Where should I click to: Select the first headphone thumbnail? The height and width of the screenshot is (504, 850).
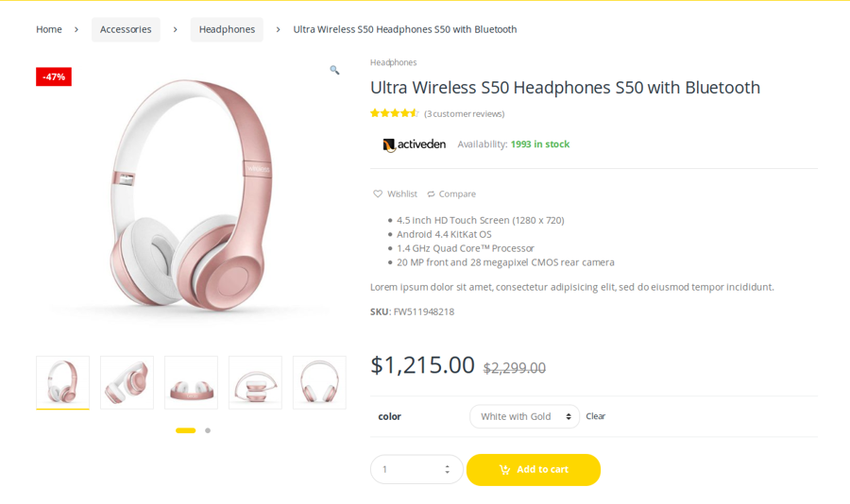pyautogui.click(x=63, y=382)
